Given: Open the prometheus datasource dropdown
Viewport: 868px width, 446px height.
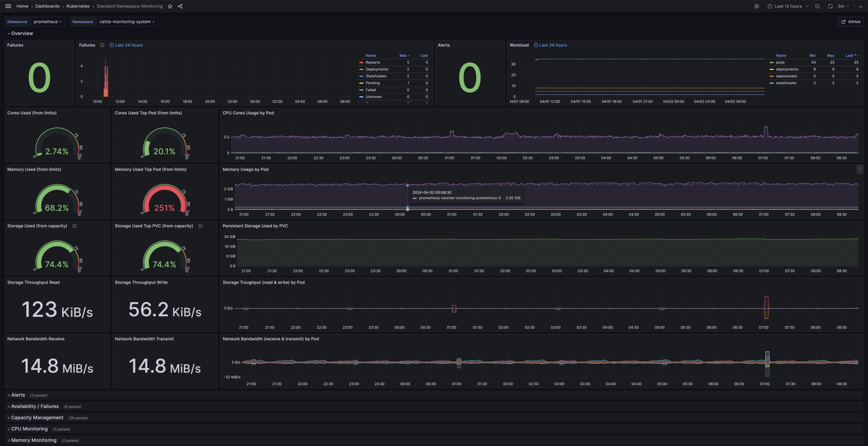Looking at the screenshot, I should [47, 22].
